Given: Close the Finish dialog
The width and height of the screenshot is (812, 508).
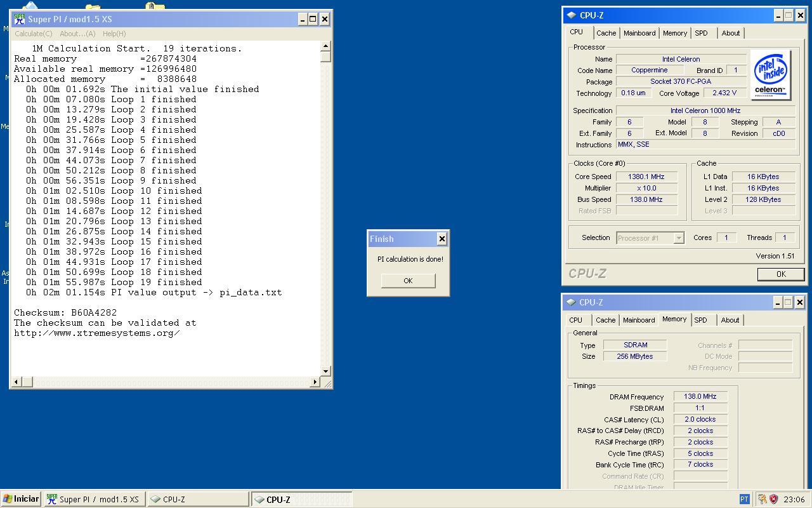Looking at the screenshot, I should tap(442, 239).
